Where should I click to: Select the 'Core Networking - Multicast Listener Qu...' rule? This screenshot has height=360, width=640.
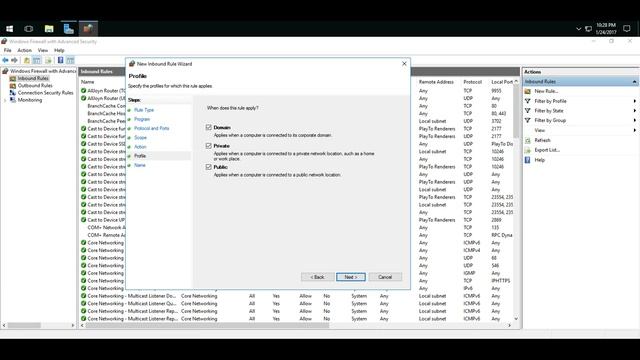click(131, 304)
